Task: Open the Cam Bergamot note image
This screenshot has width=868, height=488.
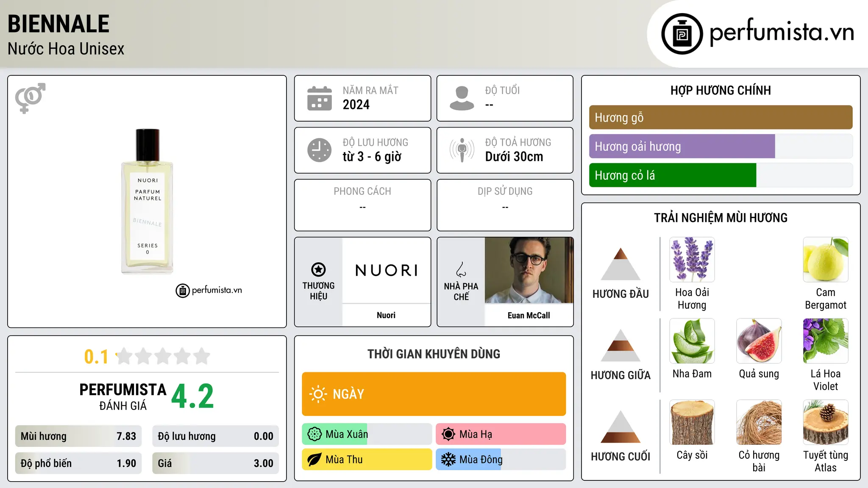Action: 826,260
